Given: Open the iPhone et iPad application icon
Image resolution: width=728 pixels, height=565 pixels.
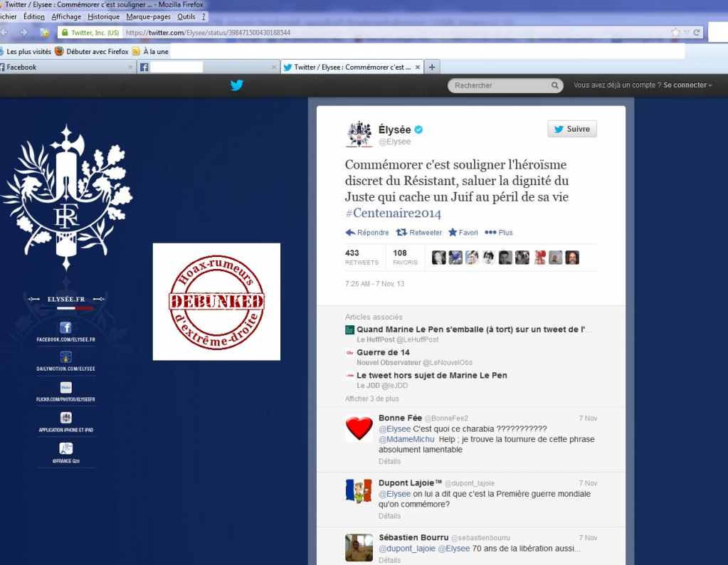Looking at the screenshot, I should tap(66, 418).
